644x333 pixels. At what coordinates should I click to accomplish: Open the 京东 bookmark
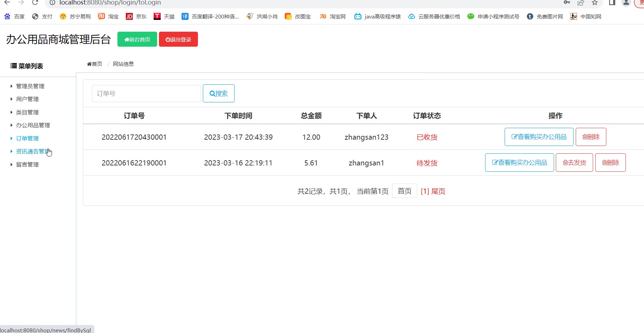click(136, 16)
